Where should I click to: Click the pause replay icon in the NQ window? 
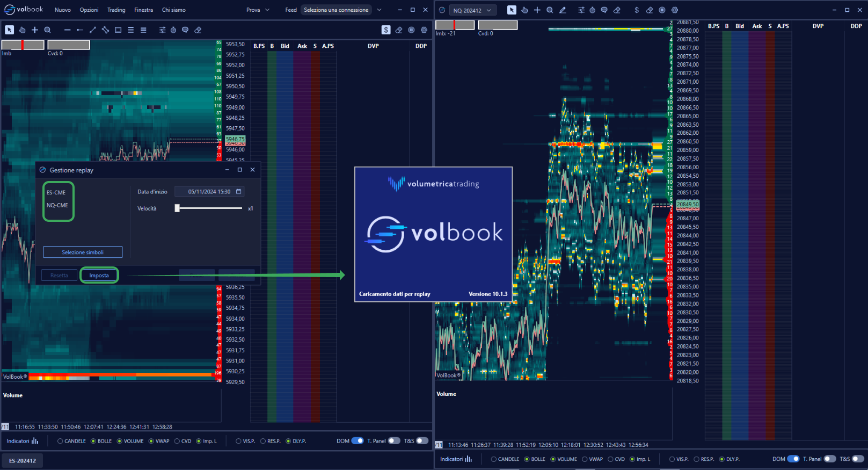[x=662, y=10]
